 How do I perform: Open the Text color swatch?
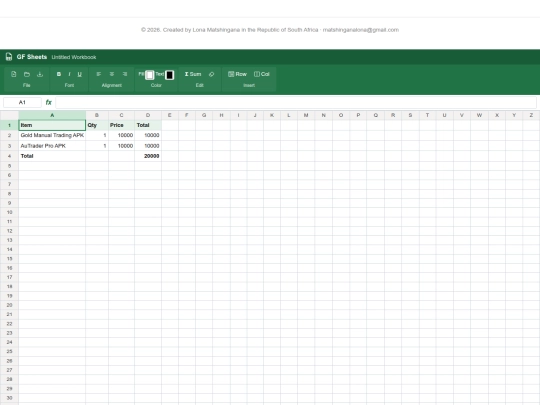(x=169, y=75)
